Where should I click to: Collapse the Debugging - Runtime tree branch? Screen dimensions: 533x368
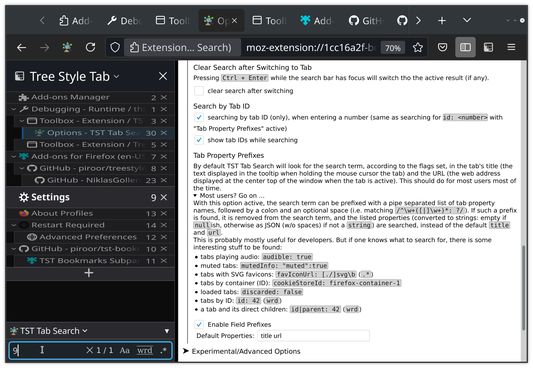[x=14, y=109]
